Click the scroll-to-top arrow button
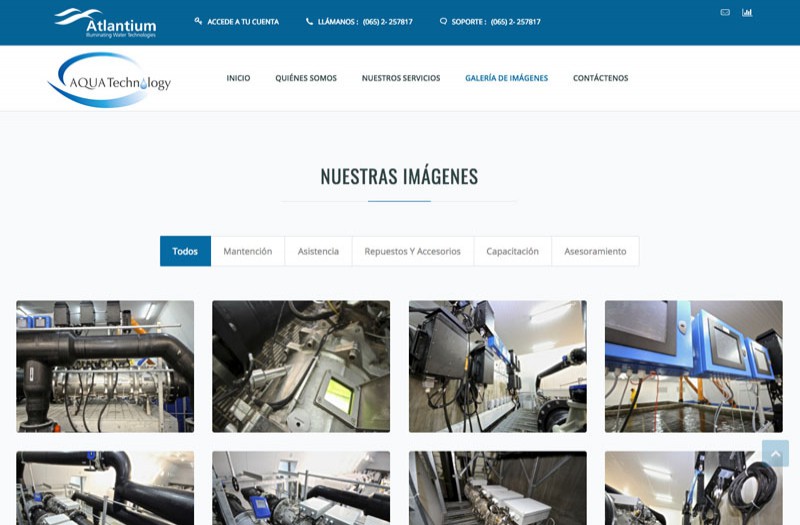Viewport: 800px width, 525px height. pyautogui.click(x=776, y=454)
